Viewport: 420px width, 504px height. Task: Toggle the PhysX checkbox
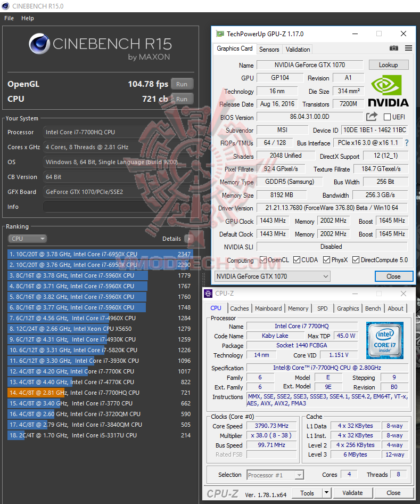pos(326,259)
